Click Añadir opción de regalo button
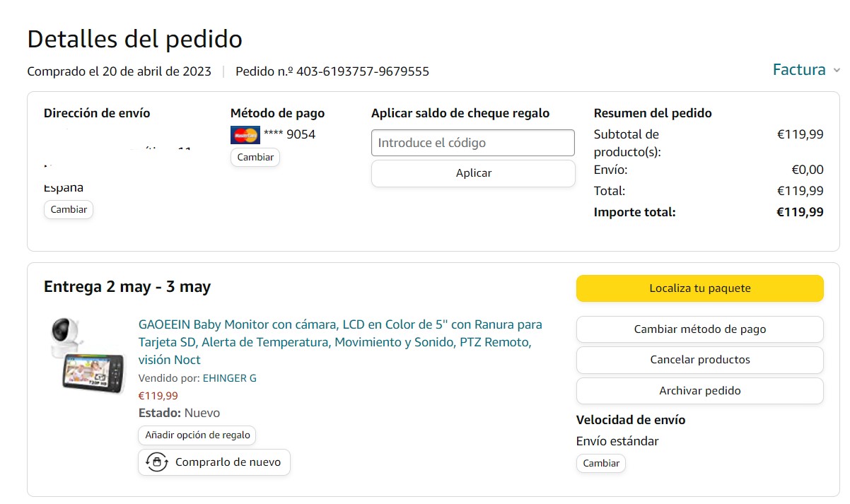 tap(197, 435)
